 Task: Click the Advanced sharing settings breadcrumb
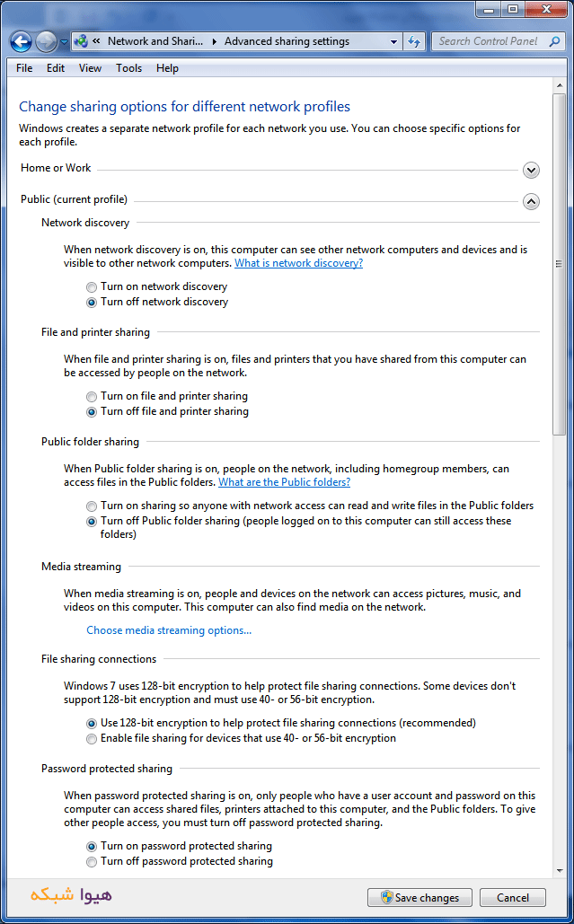287,41
